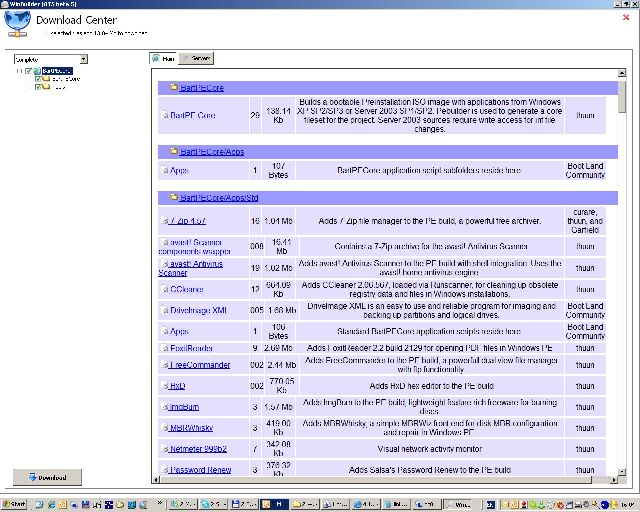The width and height of the screenshot is (640, 512).
Task: Click the red X close icon of Download Center
Action: (x=626, y=17)
